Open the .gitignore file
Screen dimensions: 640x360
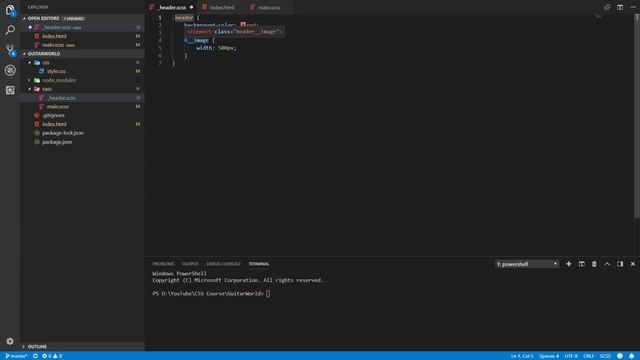coord(82,116)
